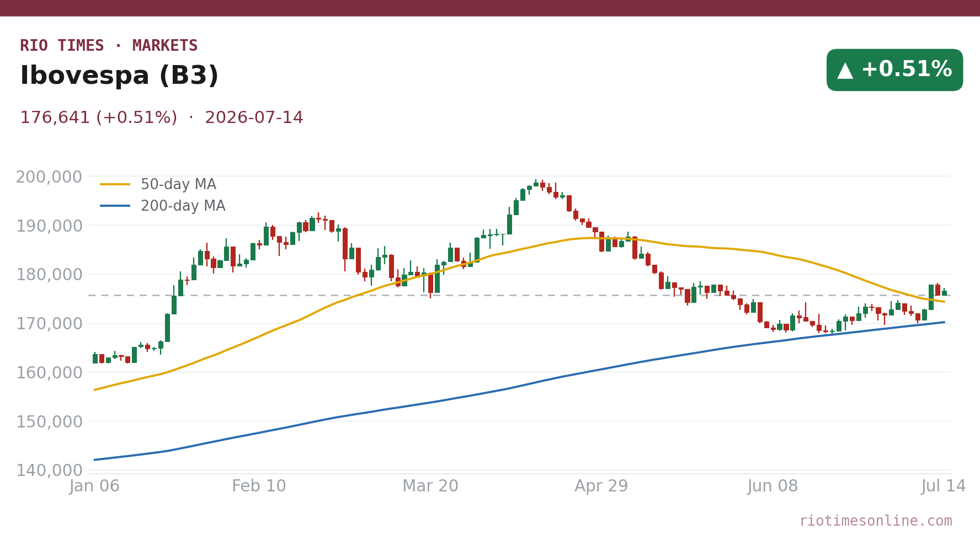Viewport: 980px width, 551px height.
Task: Click the 170,000 y-axis label
Action: (49, 324)
